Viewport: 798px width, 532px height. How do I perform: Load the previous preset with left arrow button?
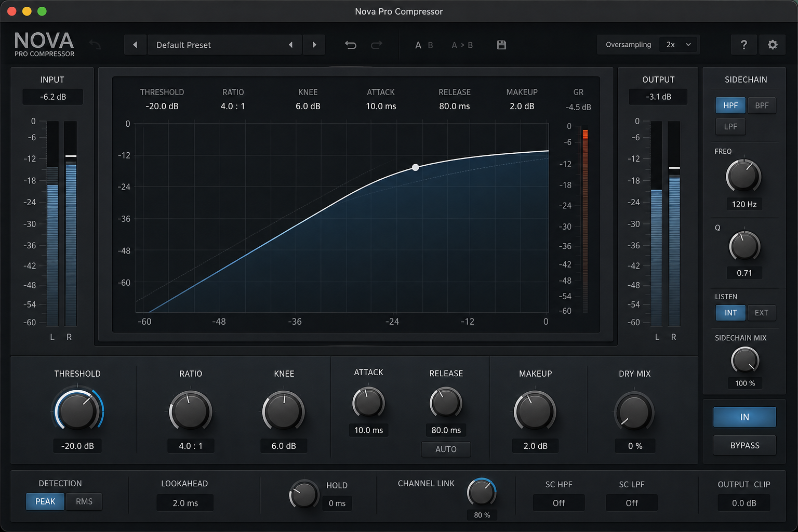[x=135, y=45]
